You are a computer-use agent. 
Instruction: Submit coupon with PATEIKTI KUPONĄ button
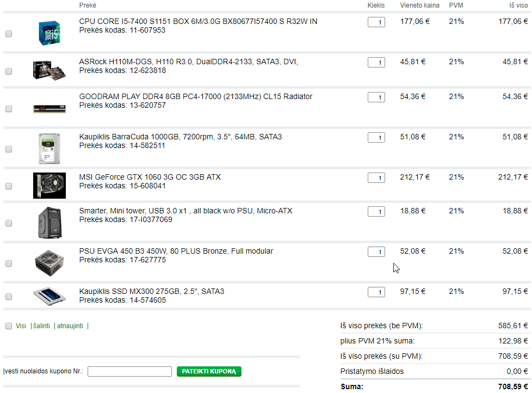tap(209, 371)
